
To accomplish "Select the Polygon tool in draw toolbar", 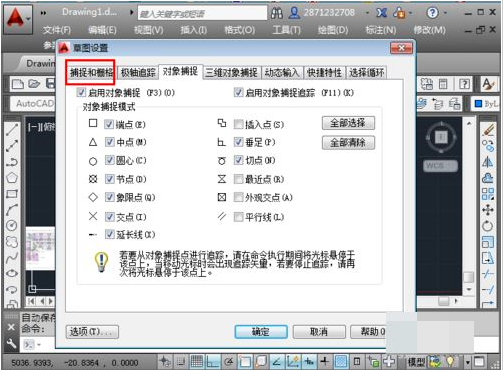I will click(12, 178).
